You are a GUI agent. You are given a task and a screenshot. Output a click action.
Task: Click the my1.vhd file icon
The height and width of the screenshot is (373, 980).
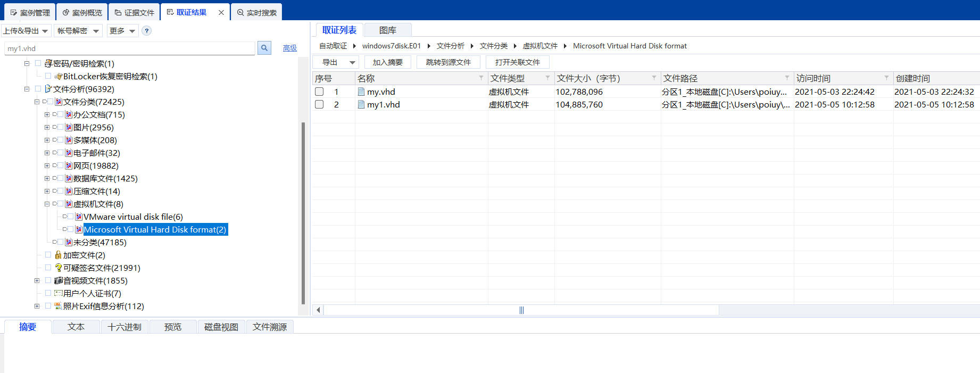[361, 104]
